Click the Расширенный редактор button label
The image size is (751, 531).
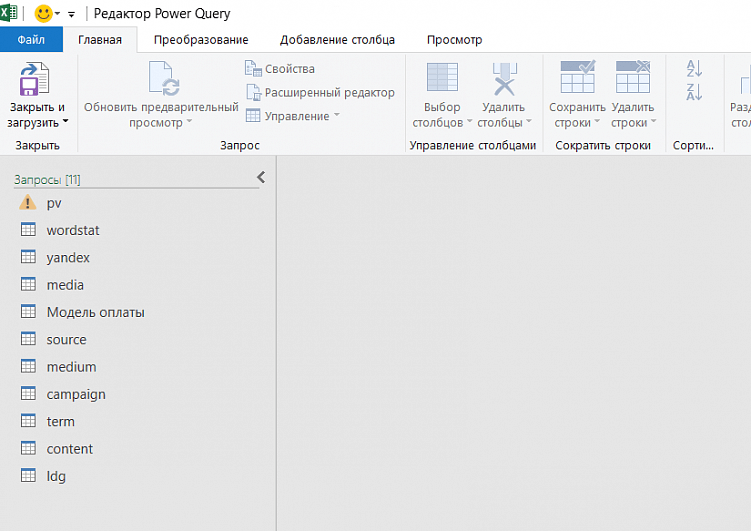(330, 92)
